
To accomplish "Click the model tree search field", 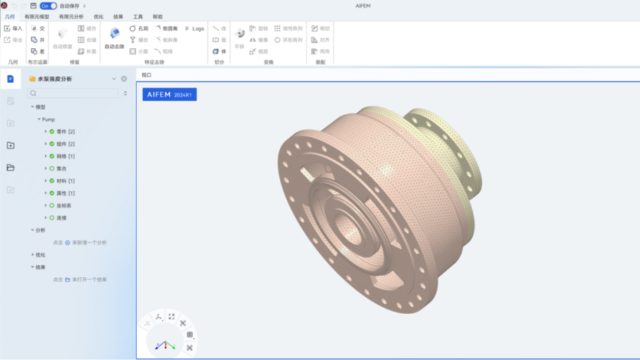I will (73, 93).
